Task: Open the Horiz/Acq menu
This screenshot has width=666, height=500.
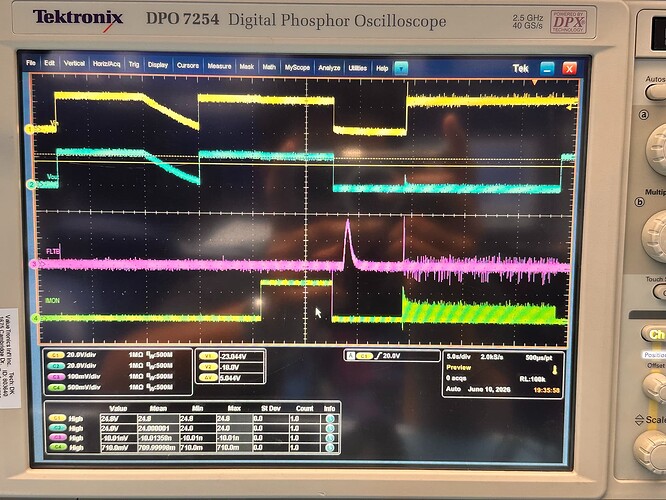Action: 106,64
